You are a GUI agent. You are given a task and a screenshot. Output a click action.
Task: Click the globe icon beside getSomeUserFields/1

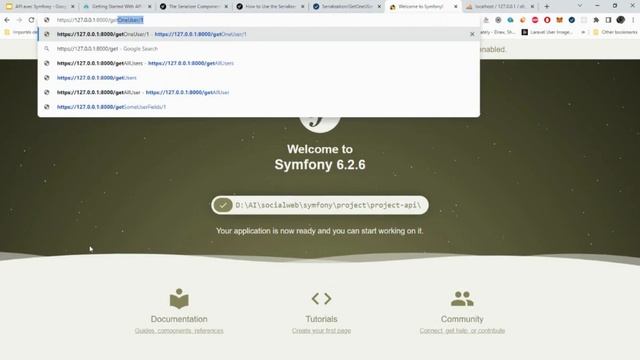tap(47, 107)
